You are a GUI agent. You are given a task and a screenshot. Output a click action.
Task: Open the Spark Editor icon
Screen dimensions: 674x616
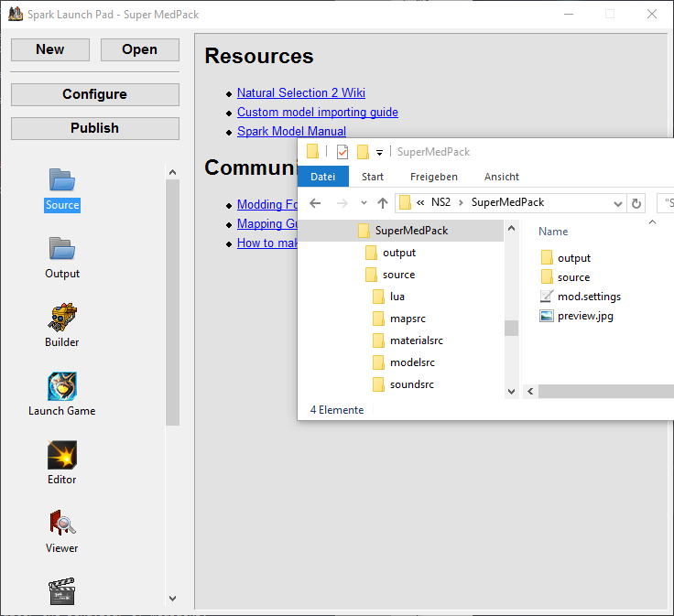pos(62,455)
